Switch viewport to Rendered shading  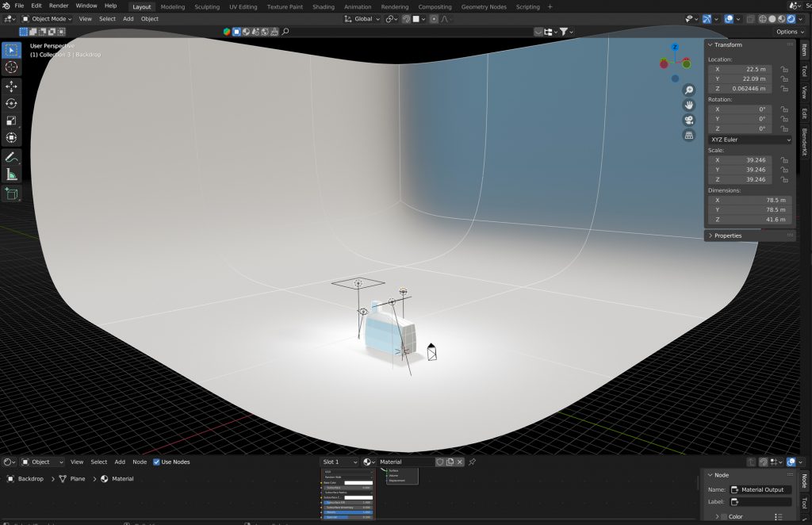pyautogui.click(x=790, y=17)
